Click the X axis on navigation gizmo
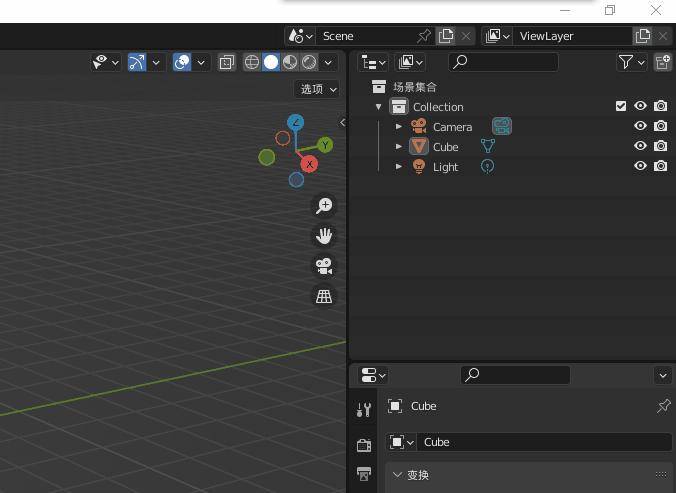 click(x=309, y=164)
